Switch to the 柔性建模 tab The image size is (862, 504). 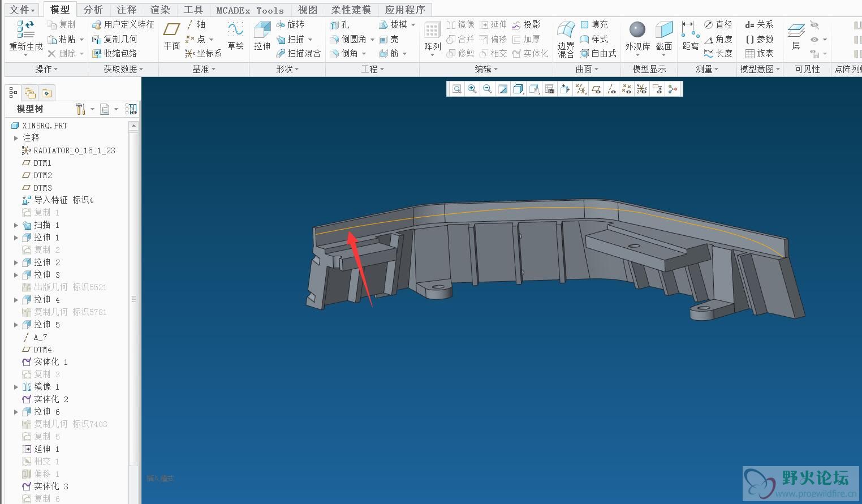(351, 10)
